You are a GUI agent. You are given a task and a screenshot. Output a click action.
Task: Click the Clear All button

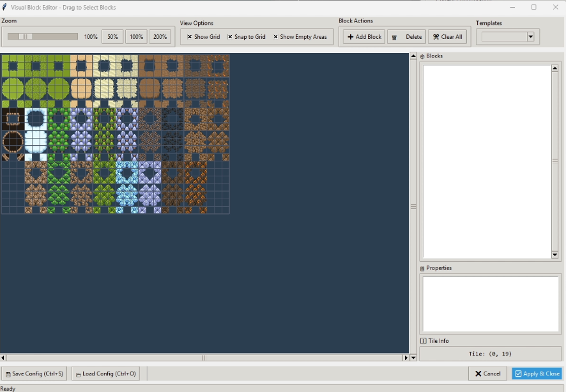pos(448,37)
